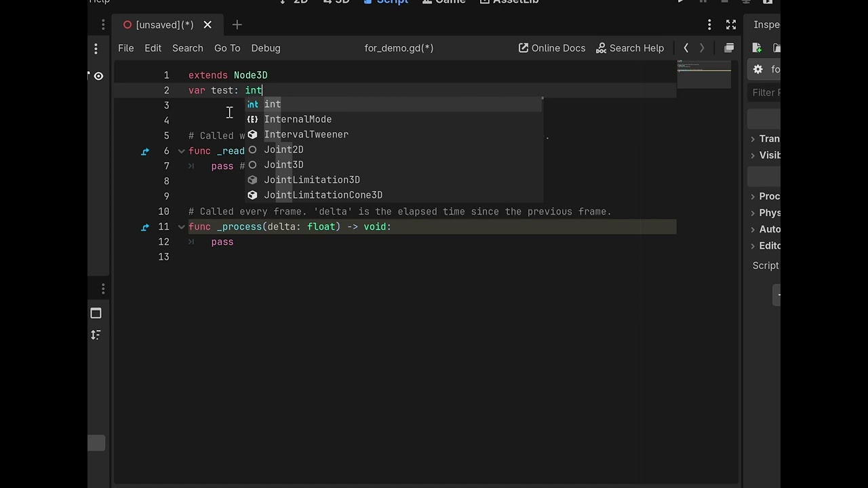Image resolution: width=868 pixels, height=488 pixels.
Task: Click the 'var test: int' code line
Action: pyautogui.click(x=225, y=90)
